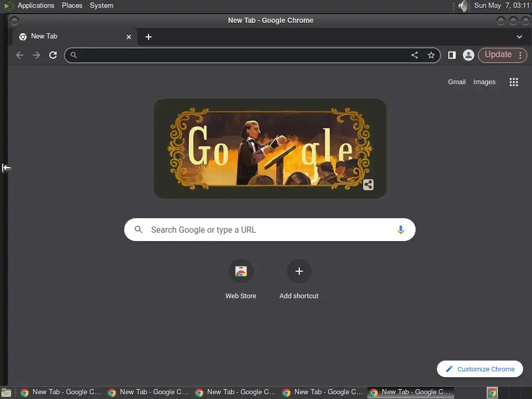Start voice search with the microphone

[x=401, y=230]
